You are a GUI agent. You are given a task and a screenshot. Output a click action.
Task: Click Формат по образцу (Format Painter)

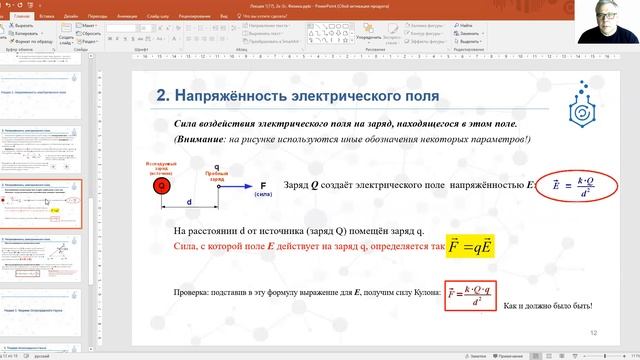[31, 41]
